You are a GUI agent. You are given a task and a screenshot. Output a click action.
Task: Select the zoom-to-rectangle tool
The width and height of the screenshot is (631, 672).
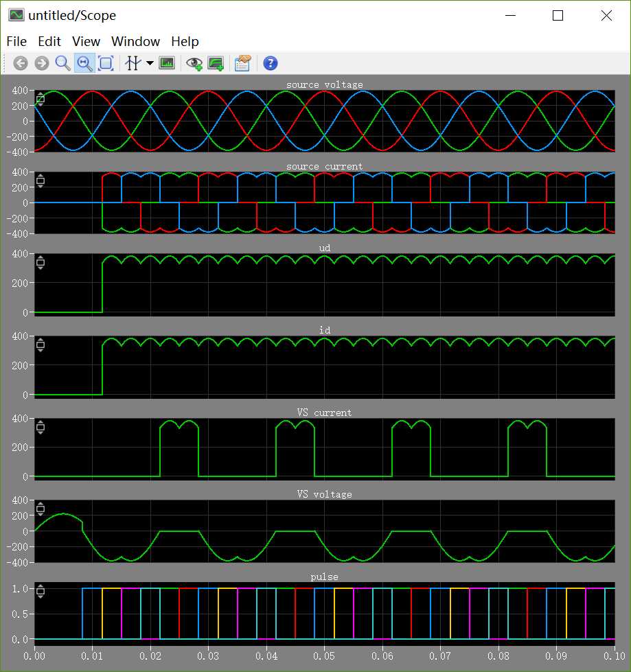pyautogui.click(x=106, y=63)
